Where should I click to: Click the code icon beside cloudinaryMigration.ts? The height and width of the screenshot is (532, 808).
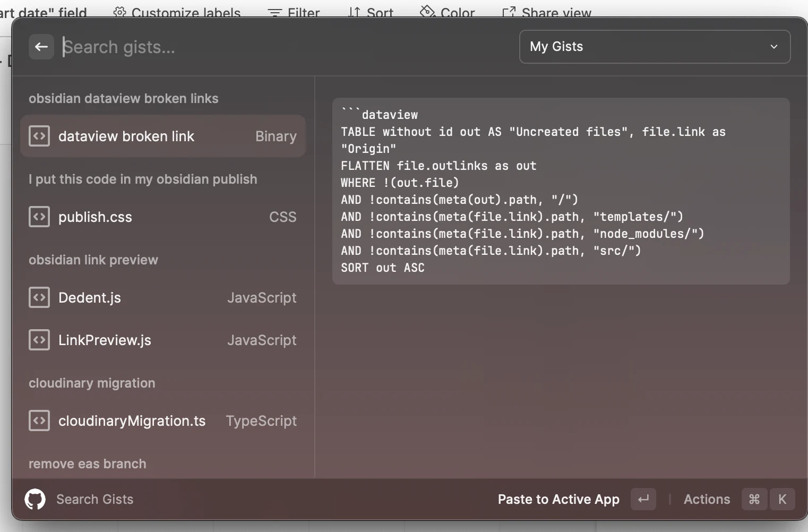point(39,421)
